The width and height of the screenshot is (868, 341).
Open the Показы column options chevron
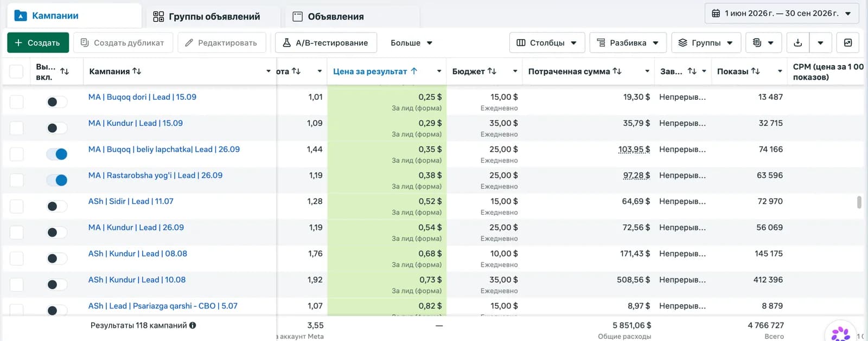click(x=780, y=71)
